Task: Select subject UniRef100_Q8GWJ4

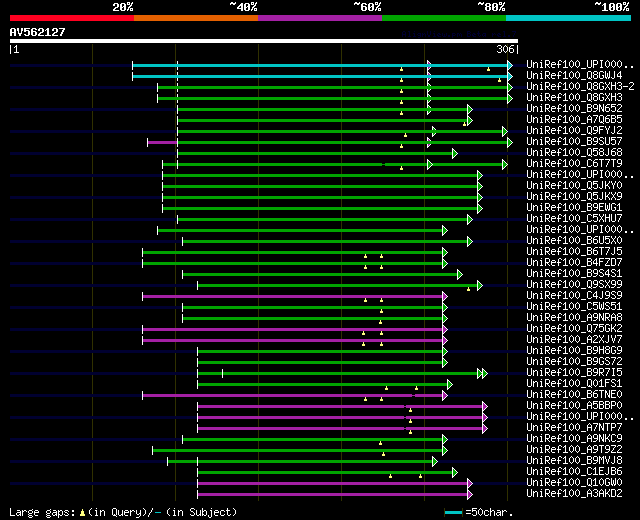Action: 574,75
